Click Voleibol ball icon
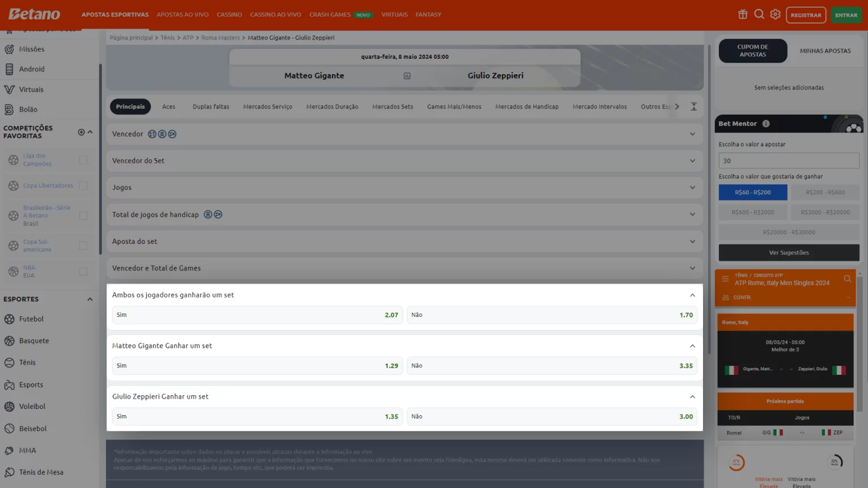This screenshot has width=868, height=488. [10, 406]
